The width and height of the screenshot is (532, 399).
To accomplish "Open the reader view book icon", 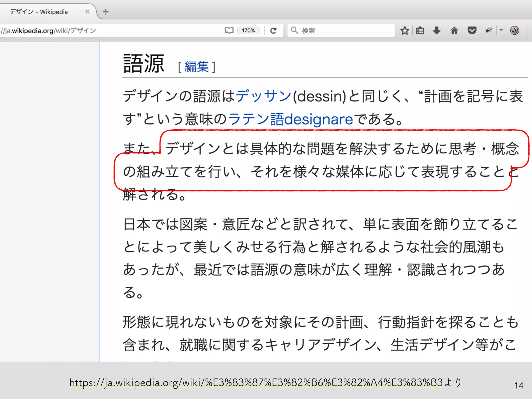I will (x=229, y=31).
